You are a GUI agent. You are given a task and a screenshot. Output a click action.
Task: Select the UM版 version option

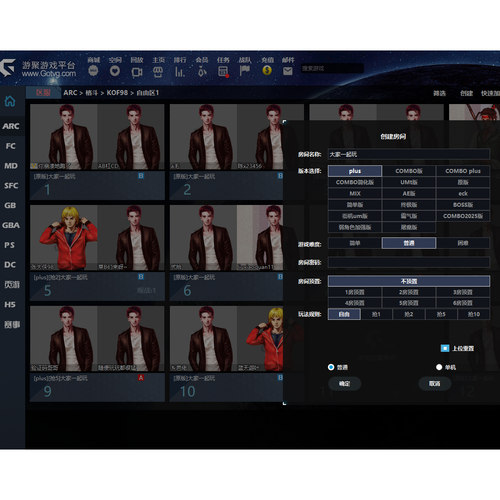click(x=409, y=182)
